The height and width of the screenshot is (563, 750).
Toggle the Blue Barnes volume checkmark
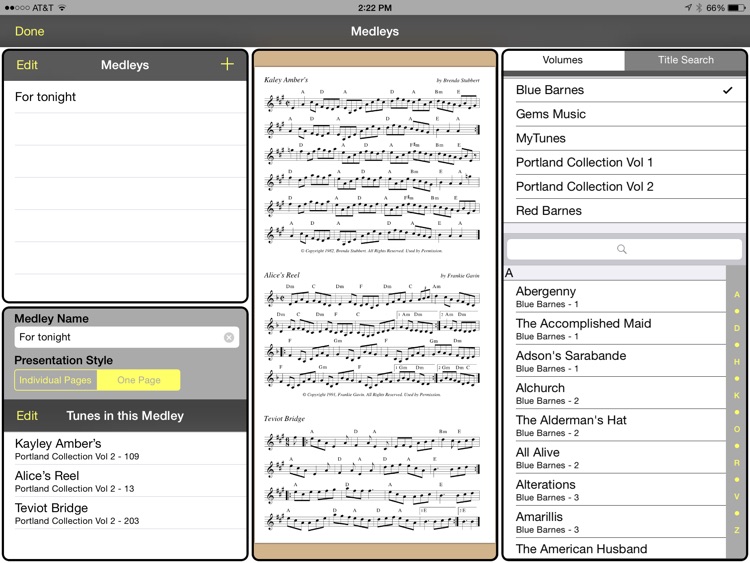[727, 90]
